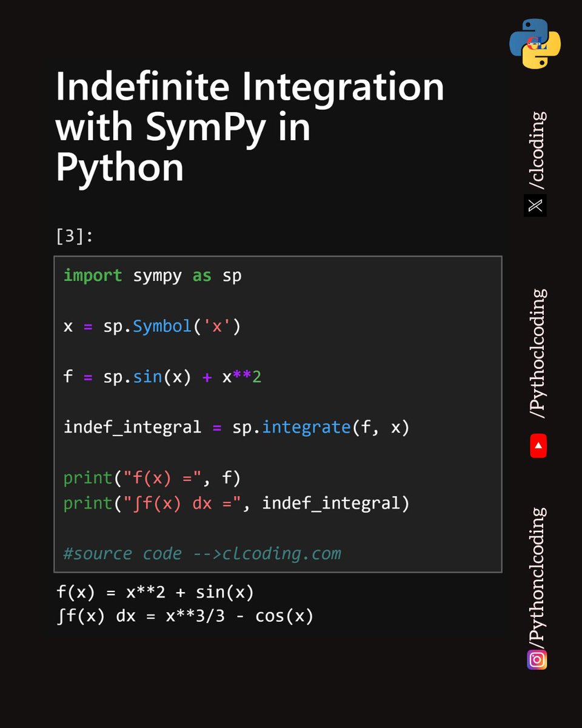Click inside the code cell editor
582x728 pixels.
click(279, 413)
